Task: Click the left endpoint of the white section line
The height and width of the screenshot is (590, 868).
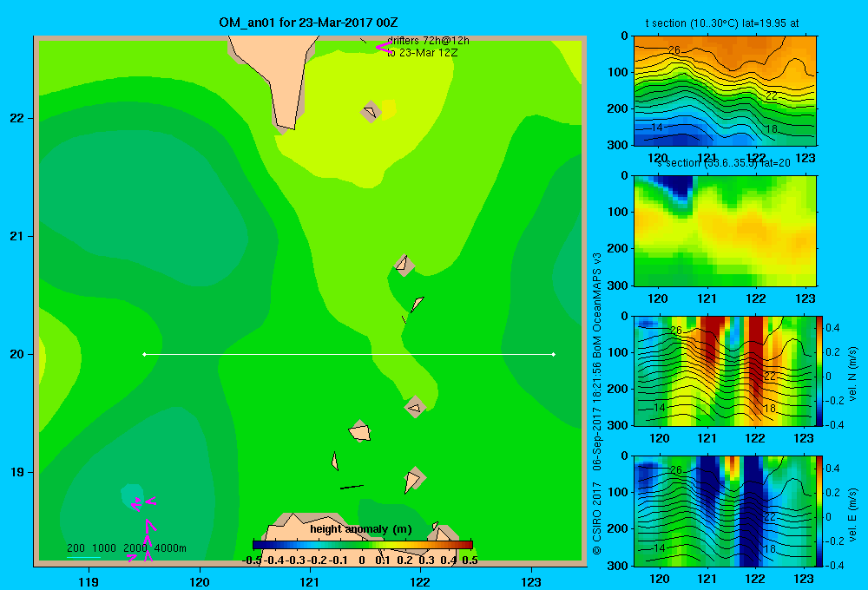Action: (144, 354)
